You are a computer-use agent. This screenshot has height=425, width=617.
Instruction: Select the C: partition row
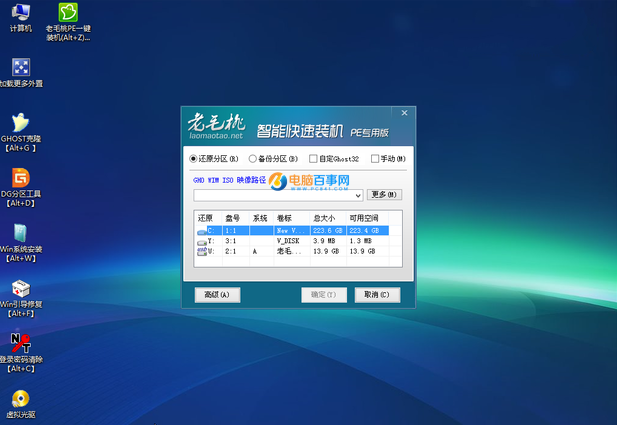click(x=292, y=230)
